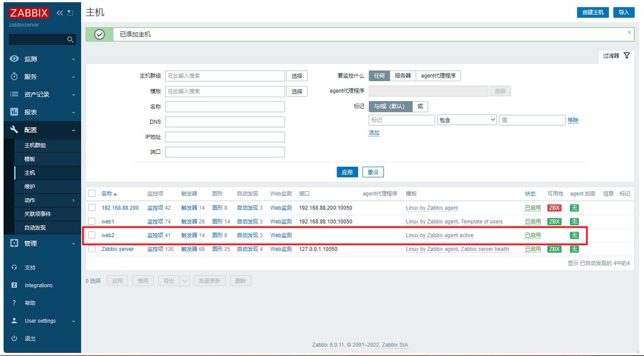Click the 添加 tag link

tap(374, 133)
